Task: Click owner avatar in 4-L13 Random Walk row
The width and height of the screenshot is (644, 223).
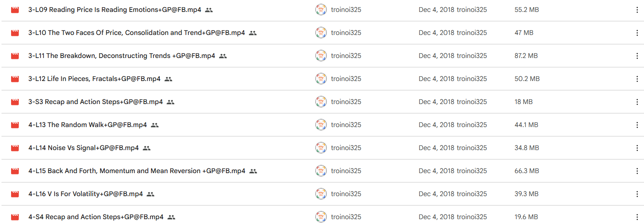Action: [321, 125]
